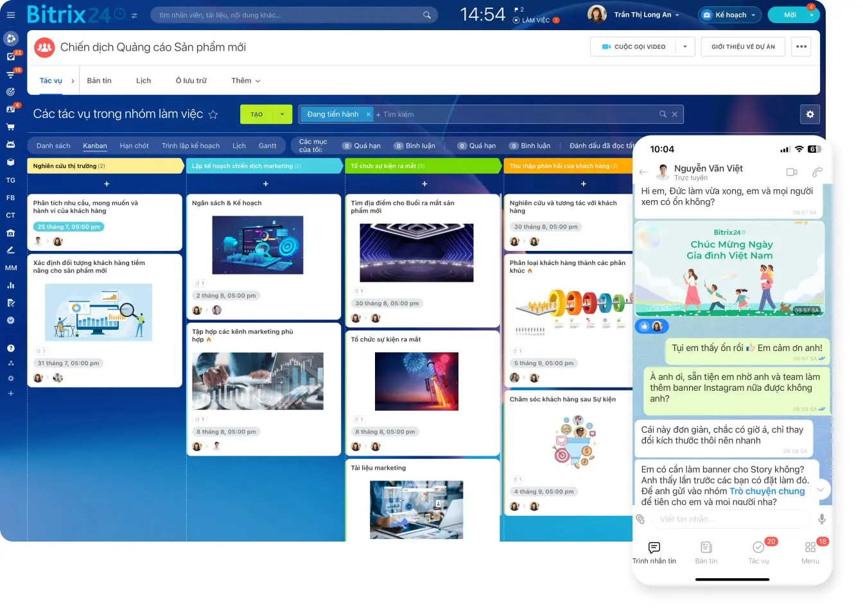Click 'Đánh dấu đã đọc tất' to mark all read
Viewport: 863px width, 616px height.
(602, 146)
